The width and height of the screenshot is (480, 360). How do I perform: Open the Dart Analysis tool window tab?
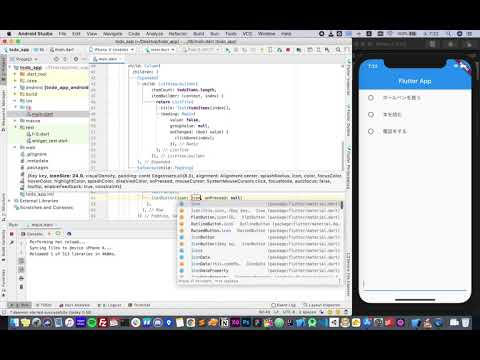tap(75, 305)
